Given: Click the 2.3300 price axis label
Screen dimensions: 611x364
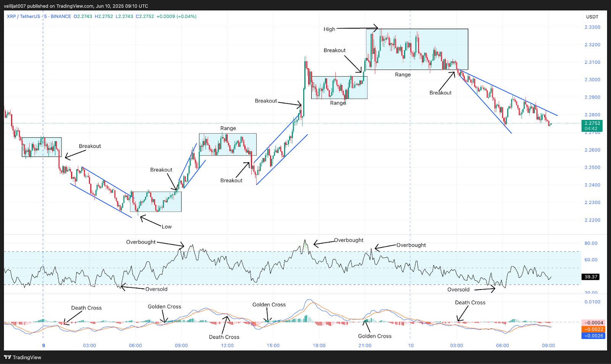Looking at the screenshot, I should [x=592, y=27].
